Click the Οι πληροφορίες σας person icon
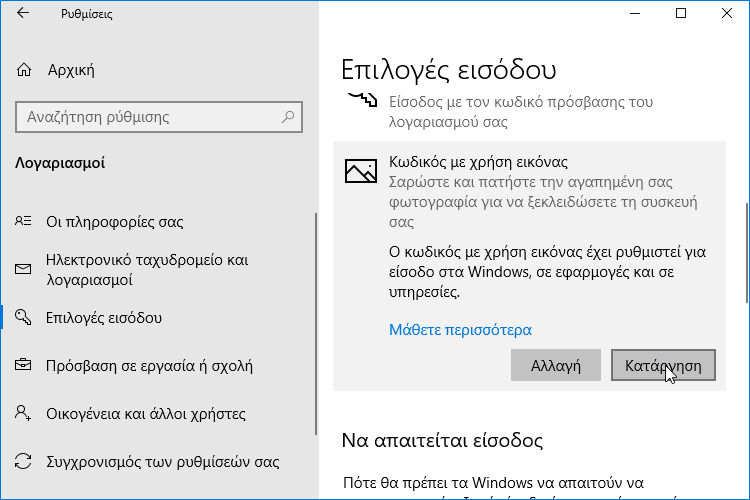 pos(23,221)
